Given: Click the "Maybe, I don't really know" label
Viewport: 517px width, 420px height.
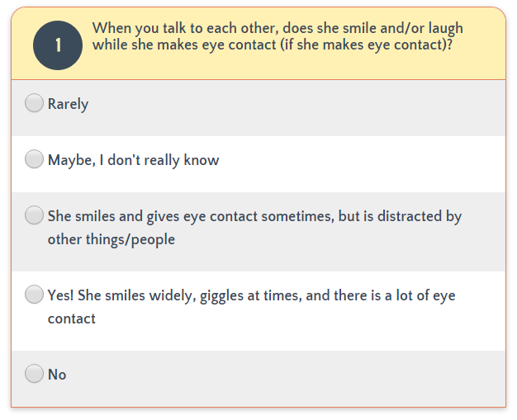Looking at the screenshot, I should click(x=133, y=160).
